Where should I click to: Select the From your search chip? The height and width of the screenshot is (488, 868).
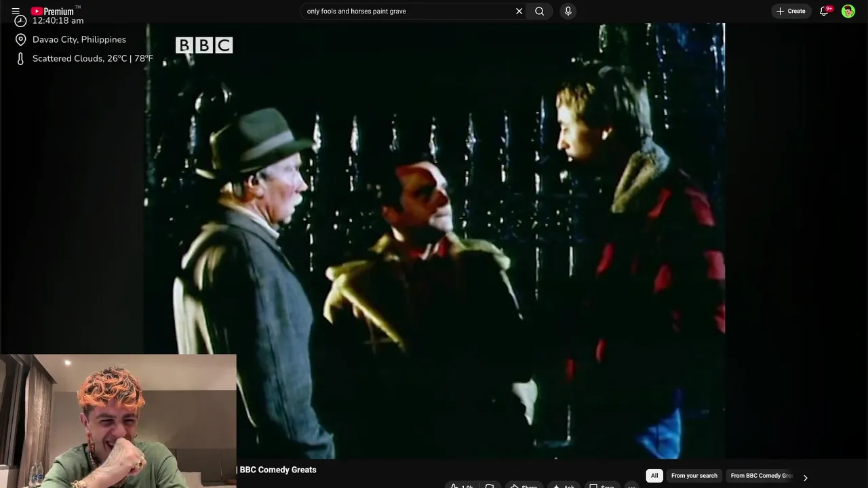click(x=694, y=476)
